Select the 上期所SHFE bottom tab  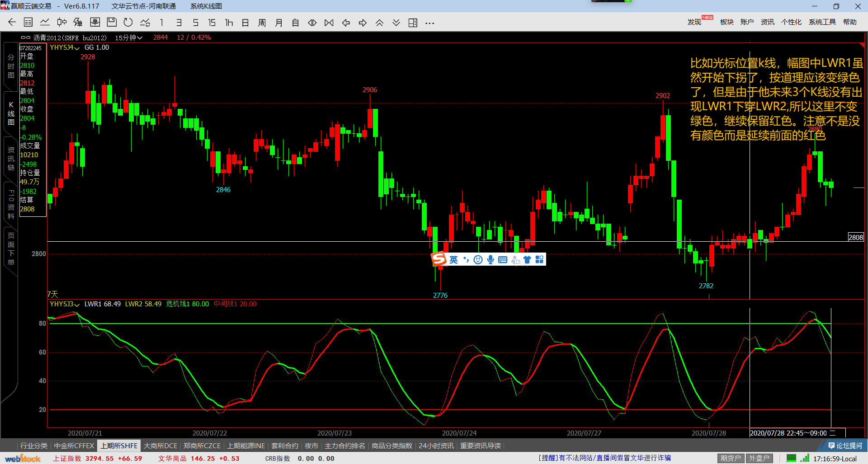[x=119, y=446]
